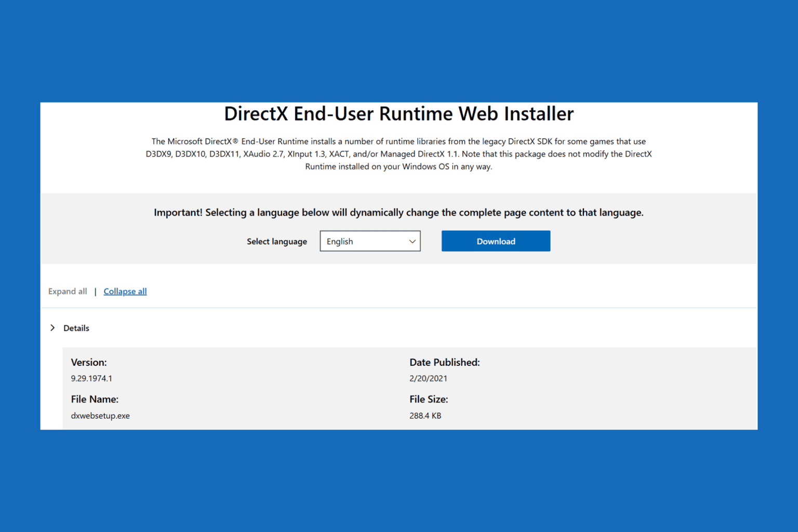Click the File Size: label

pyautogui.click(x=429, y=400)
